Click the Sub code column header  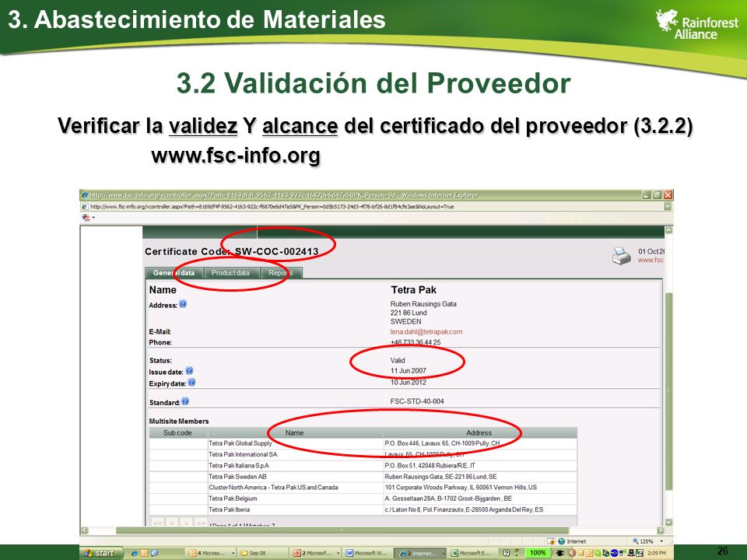[177, 433]
